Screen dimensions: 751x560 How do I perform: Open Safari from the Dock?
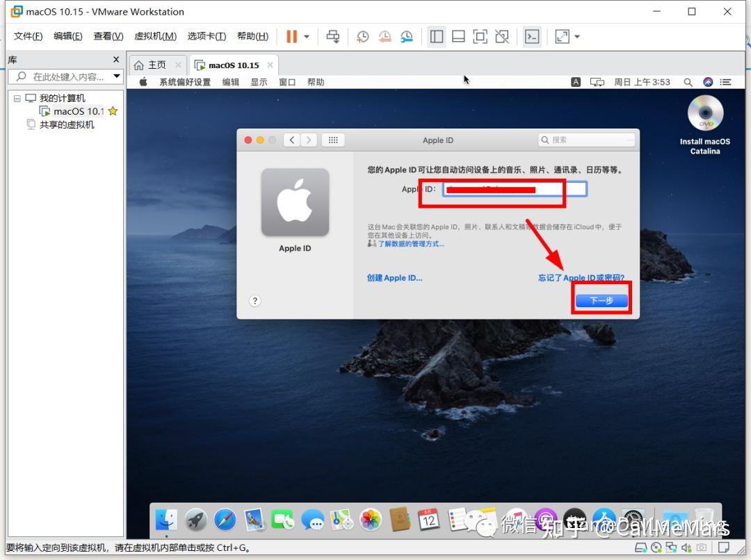pyautogui.click(x=225, y=520)
